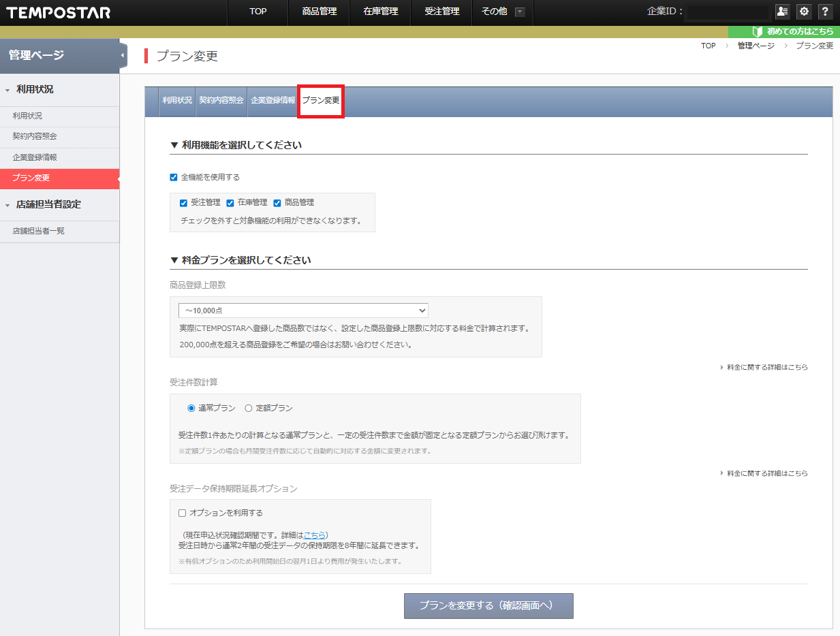The image size is (840, 636).
Task: Click the 初めての方はこちら green guide button
Action: 784,31
